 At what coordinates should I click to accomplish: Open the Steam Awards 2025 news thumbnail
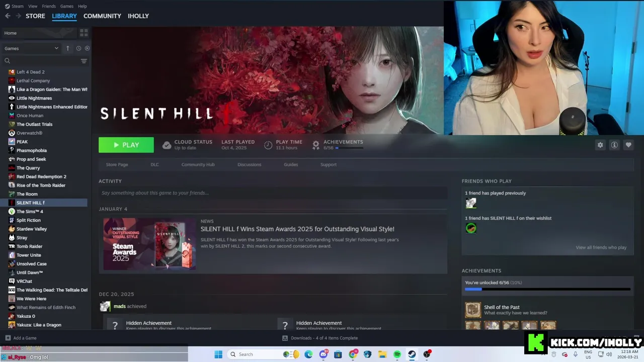tap(149, 244)
